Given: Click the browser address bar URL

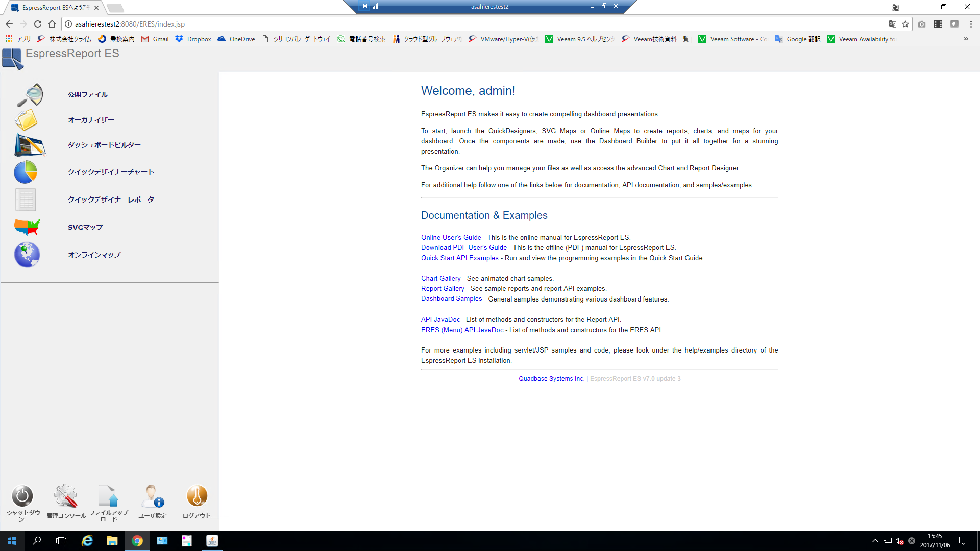Looking at the screenshot, I should pos(130,24).
